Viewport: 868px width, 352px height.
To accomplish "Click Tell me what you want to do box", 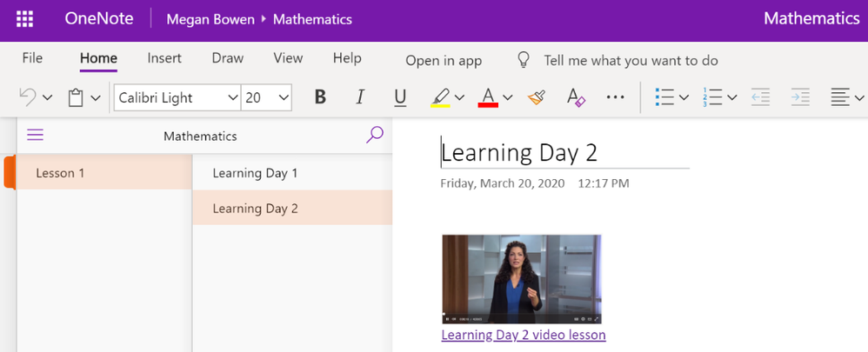I will (x=631, y=60).
